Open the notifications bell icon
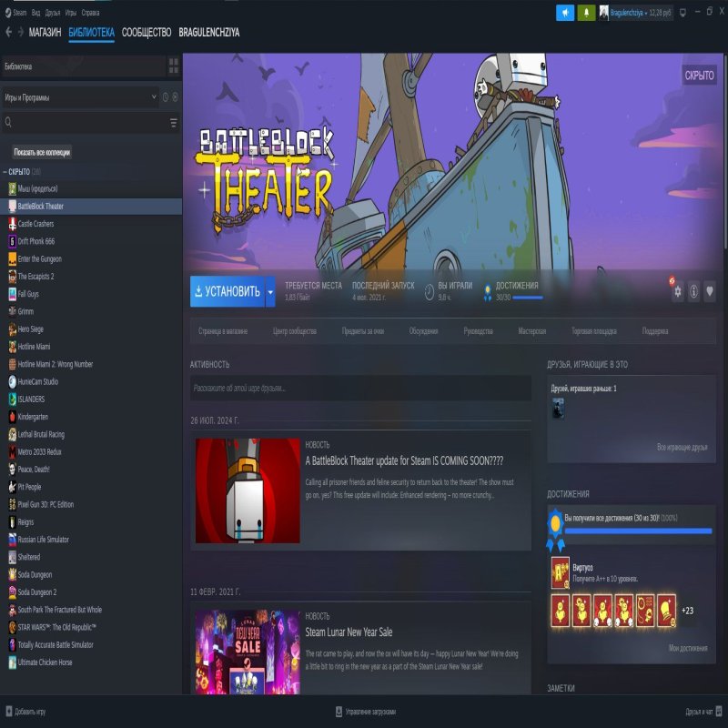 [x=586, y=13]
